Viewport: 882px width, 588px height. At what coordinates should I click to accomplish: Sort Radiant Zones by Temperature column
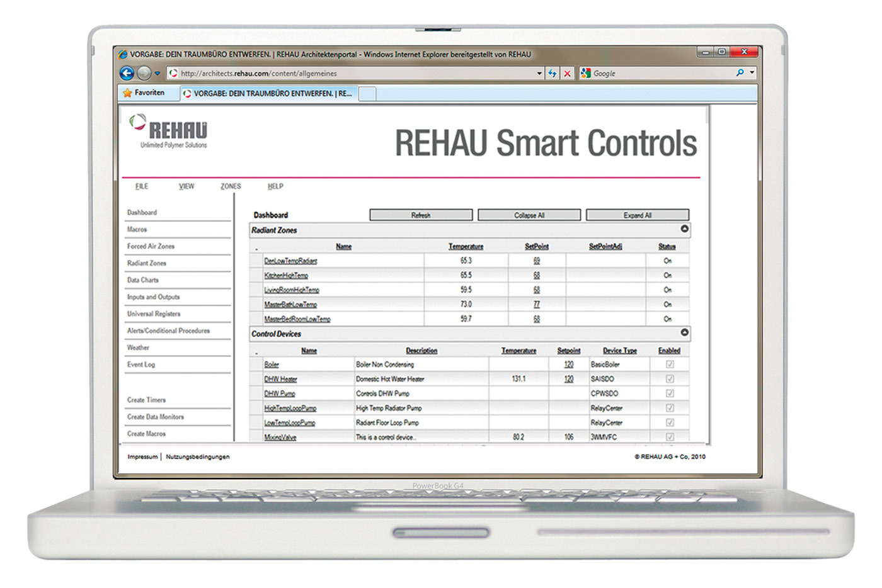pyautogui.click(x=466, y=247)
